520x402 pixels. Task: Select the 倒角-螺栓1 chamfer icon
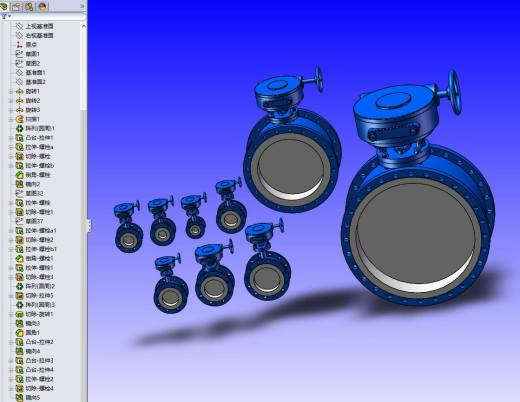[19, 258]
